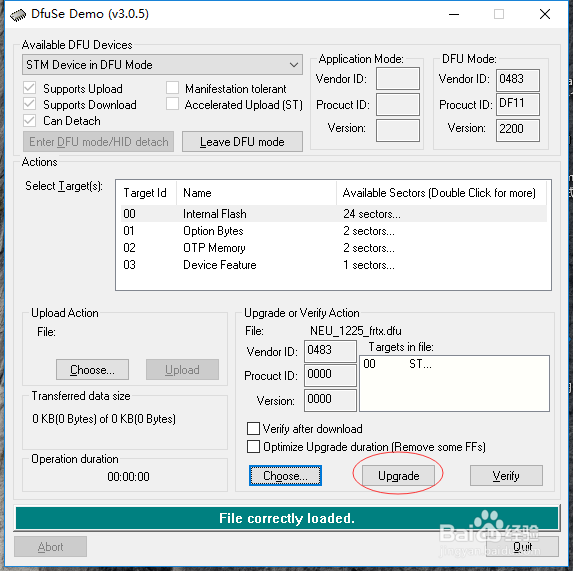The image size is (573, 571).
Task: Click the Application Mode Procuct ID field
Action: [x=398, y=104]
